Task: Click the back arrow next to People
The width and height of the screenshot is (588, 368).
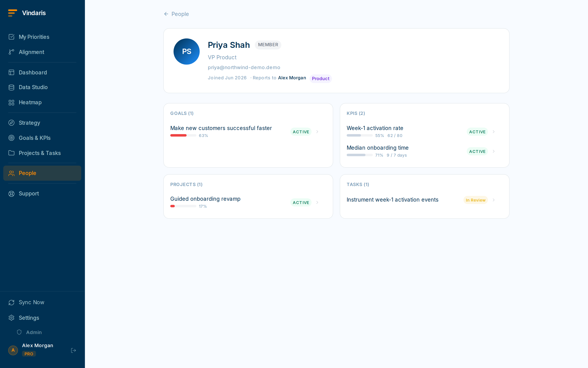Action: [166, 14]
